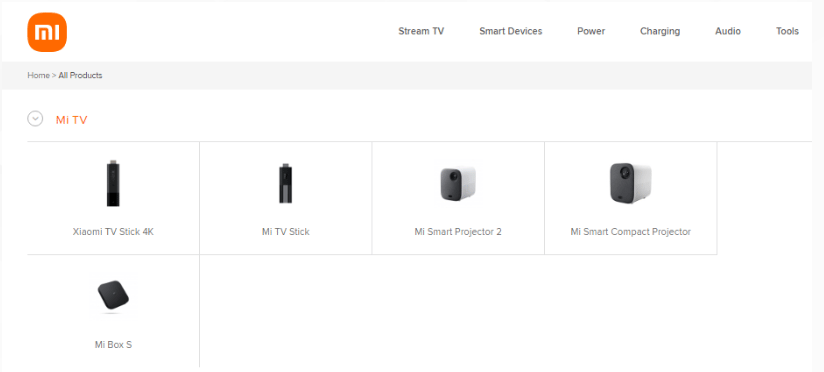
Task: Open the Mi Smart Projector 2 image
Action: (458, 183)
